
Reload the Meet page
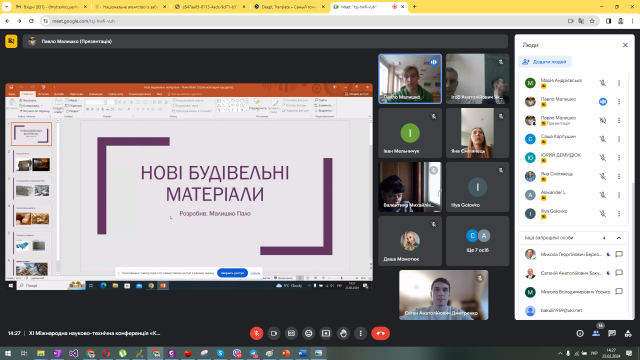31,21
